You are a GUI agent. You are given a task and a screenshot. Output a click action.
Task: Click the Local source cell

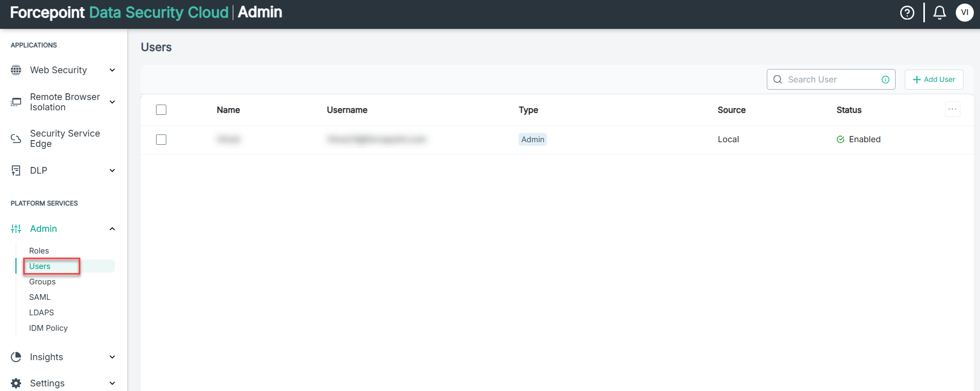pyautogui.click(x=728, y=139)
